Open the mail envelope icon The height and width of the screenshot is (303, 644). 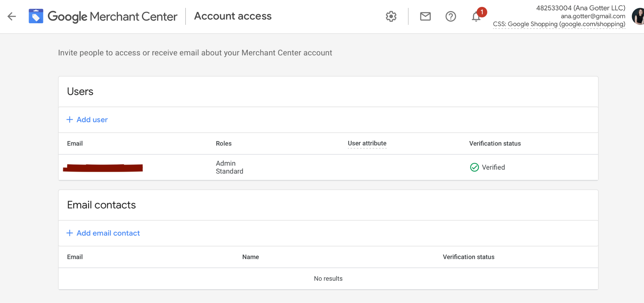click(425, 16)
